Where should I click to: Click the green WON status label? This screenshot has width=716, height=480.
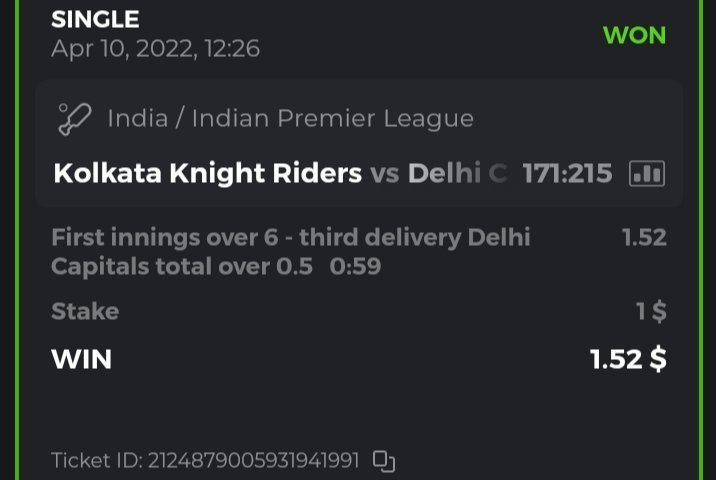(x=634, y=35)
